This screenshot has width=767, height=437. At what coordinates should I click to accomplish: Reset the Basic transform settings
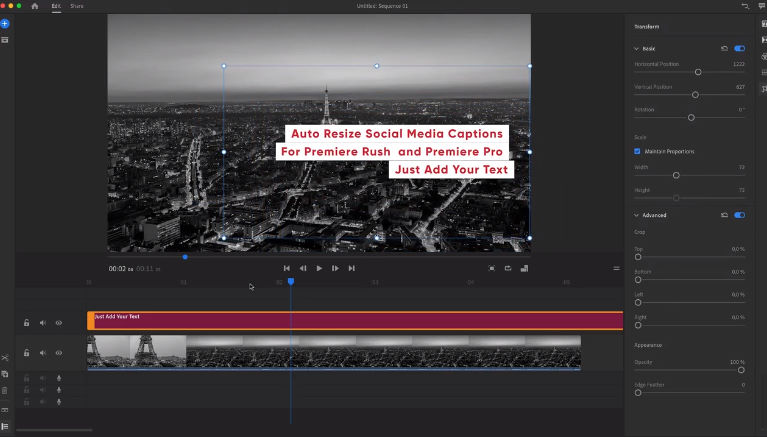[x=724, y=48]
